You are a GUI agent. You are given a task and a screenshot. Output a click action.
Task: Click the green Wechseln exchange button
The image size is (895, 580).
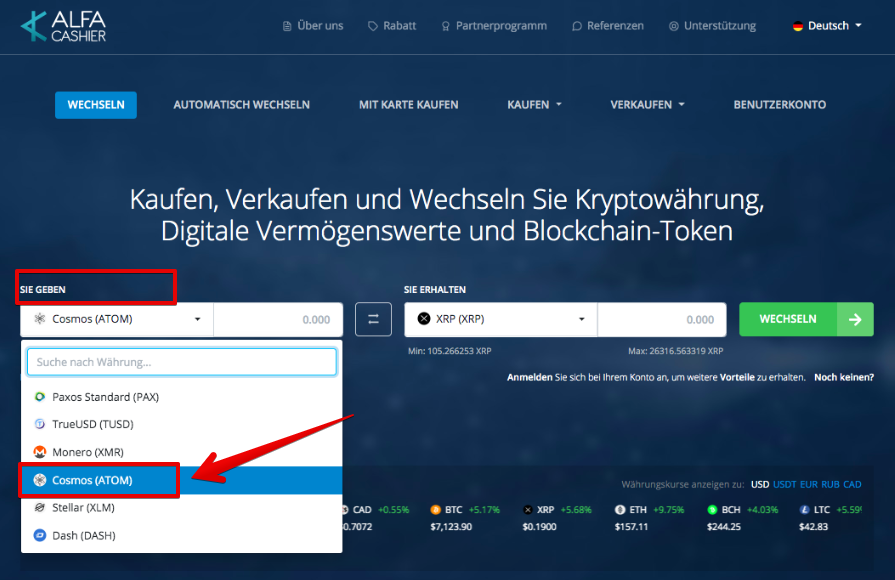point(806,319)
